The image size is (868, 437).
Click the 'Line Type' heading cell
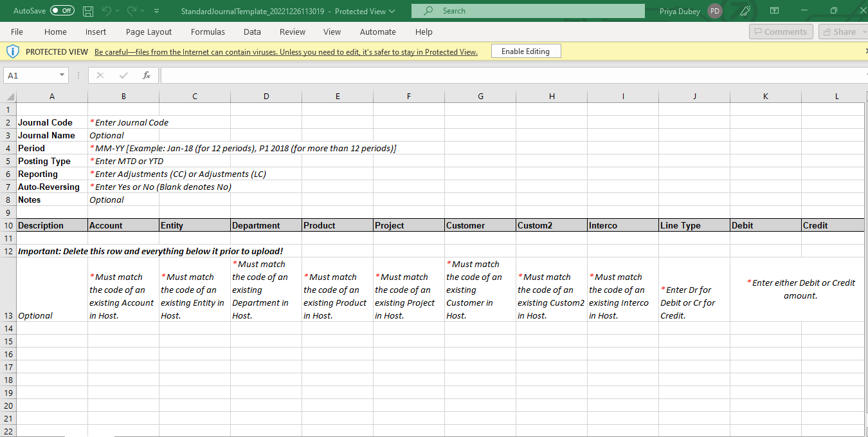tap(694, 225)
